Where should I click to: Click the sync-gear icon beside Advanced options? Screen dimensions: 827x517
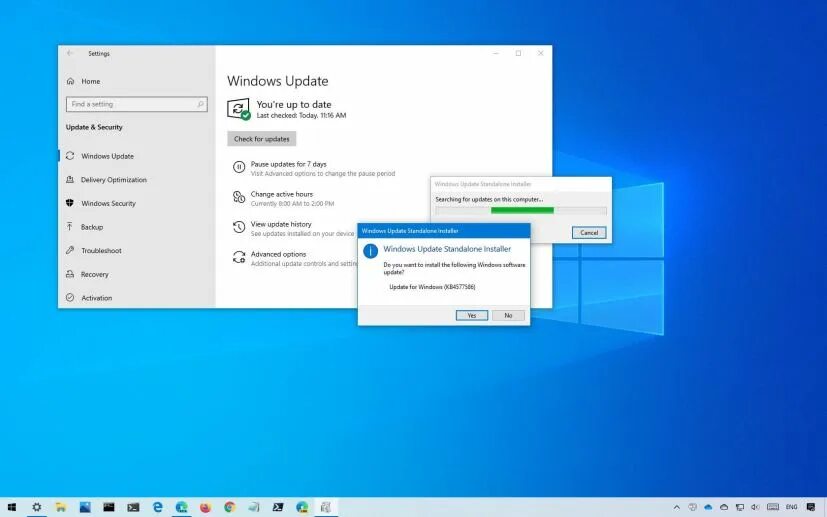coord(239,257)
